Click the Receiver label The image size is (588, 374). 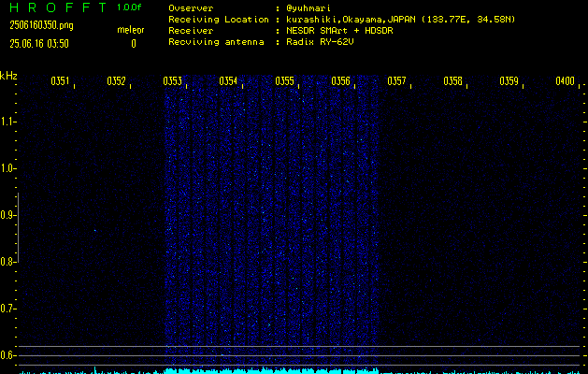pos(191,31)
